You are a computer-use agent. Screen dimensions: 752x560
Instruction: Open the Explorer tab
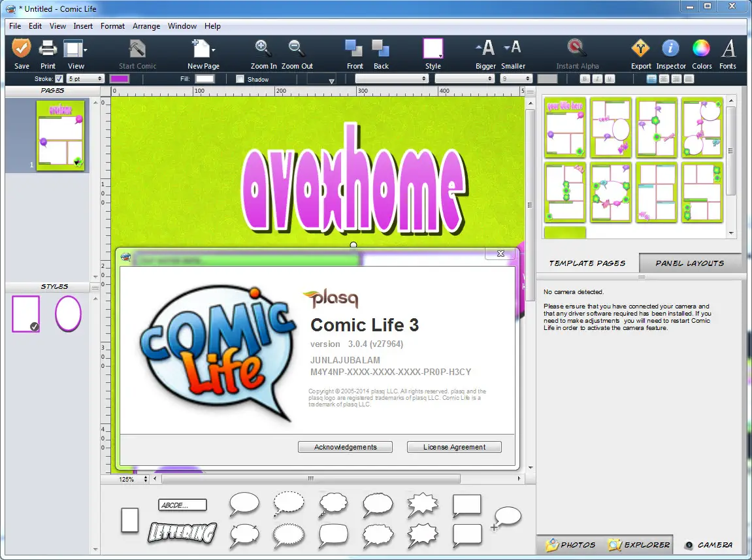pos(638,545)
